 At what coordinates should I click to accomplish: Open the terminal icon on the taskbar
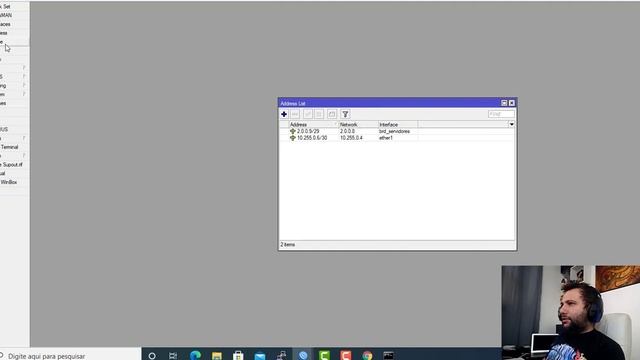click(389, 356)
